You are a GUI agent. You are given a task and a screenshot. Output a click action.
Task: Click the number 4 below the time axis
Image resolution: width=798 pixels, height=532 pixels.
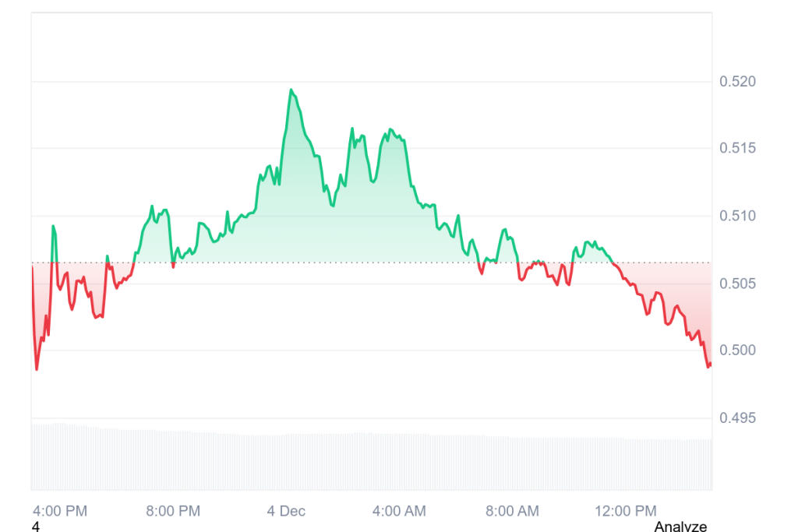[x=35, y=527]
